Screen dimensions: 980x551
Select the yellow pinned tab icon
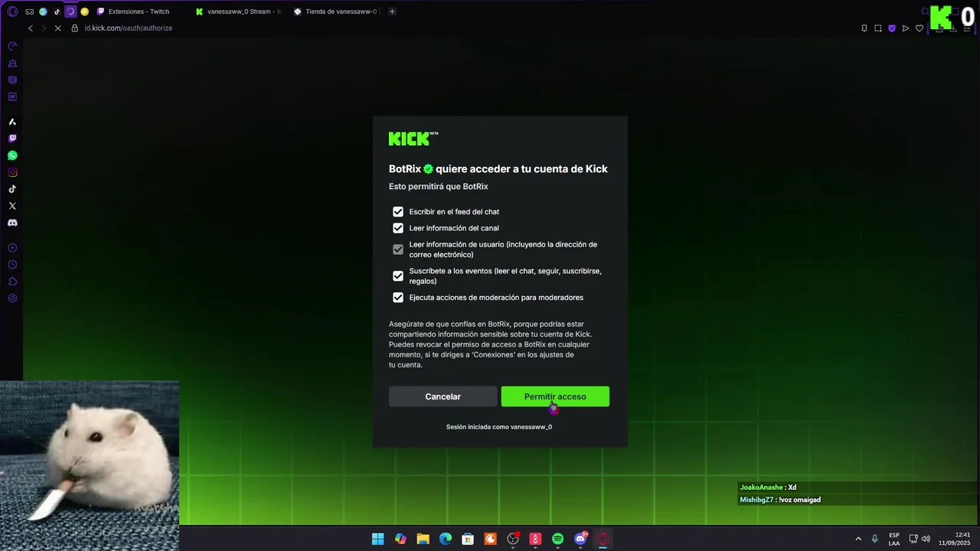pyautogui.click(x=84, y=11)
